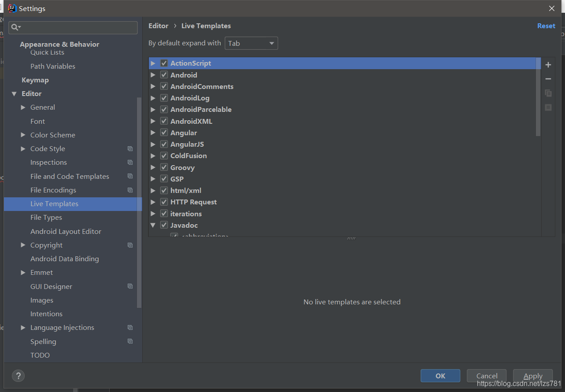
Task: Click the settings icon beside Spelling
Action: click(130, 341)
